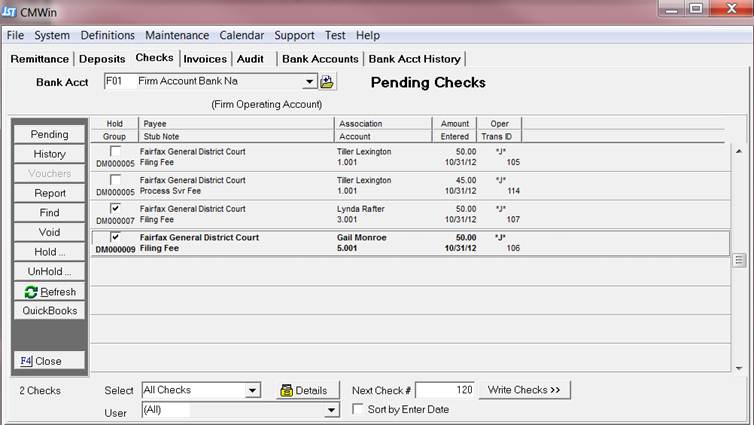Enable Sort by Enter Date checkbox
This screenshot has height=425, width=754.
click(359, 409)
